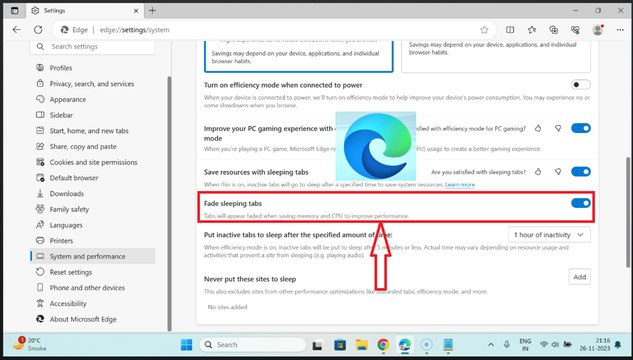Thumbs up for PC gaming efficiency mode
This screenshot has height=360, width=633.
[538, 128]
